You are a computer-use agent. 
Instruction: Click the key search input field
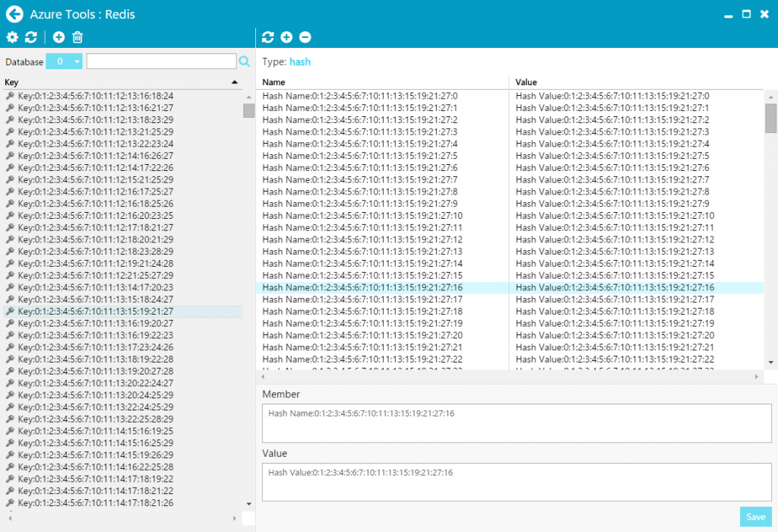click(161, 62)
